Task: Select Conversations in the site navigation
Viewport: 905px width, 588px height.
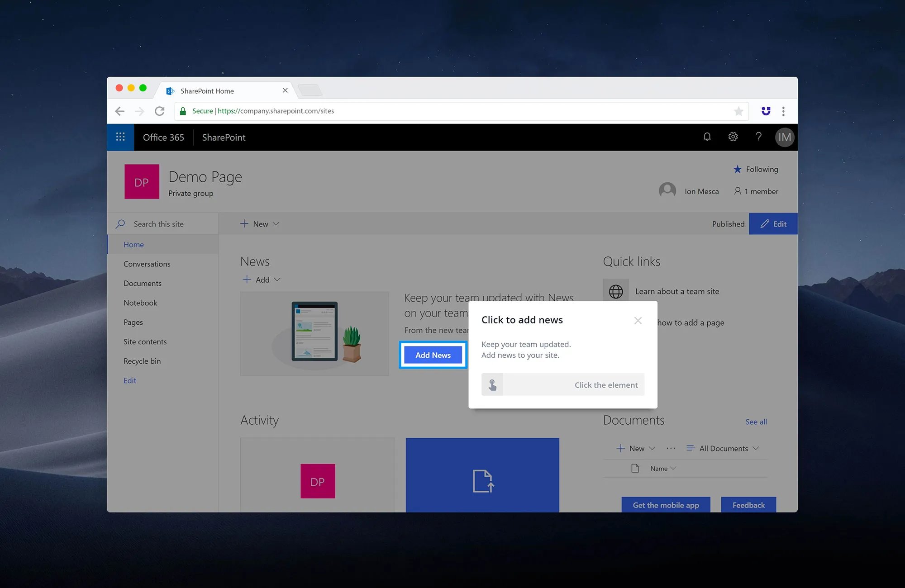Action: (x=147, y=264)
